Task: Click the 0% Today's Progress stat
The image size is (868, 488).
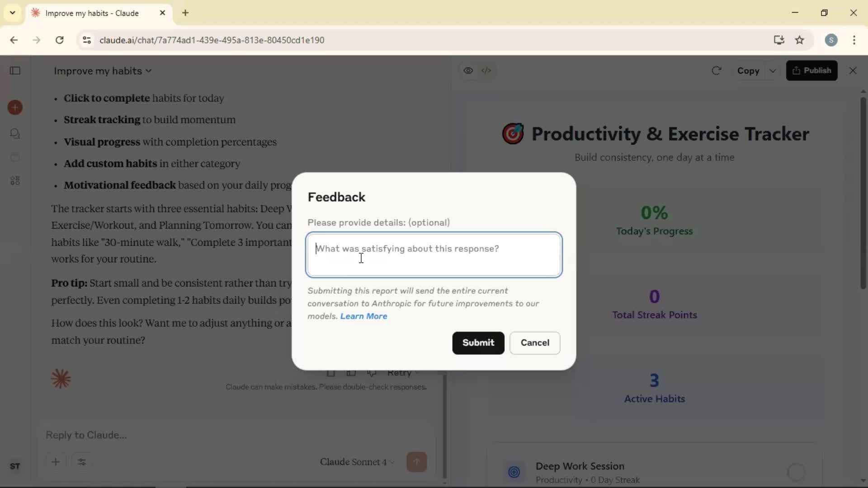Action: pos(654,220)
